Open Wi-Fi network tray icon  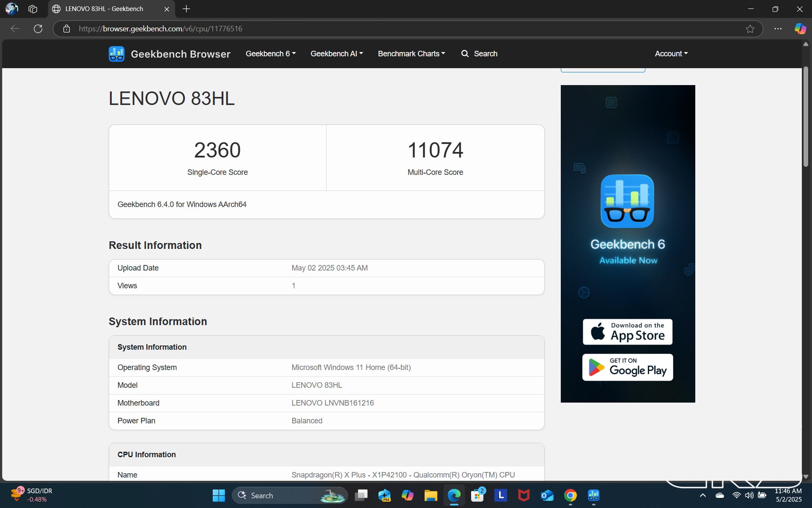click(737, 495)
